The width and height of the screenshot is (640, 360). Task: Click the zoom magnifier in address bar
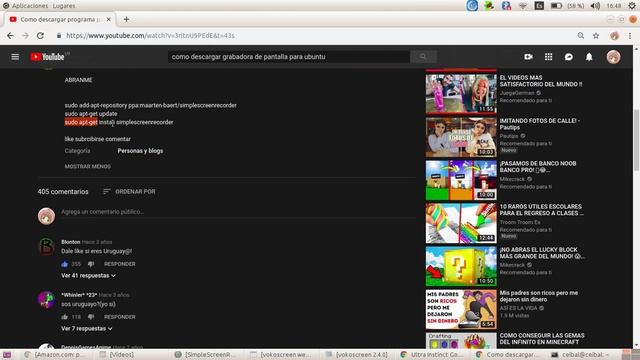[580, 36]
